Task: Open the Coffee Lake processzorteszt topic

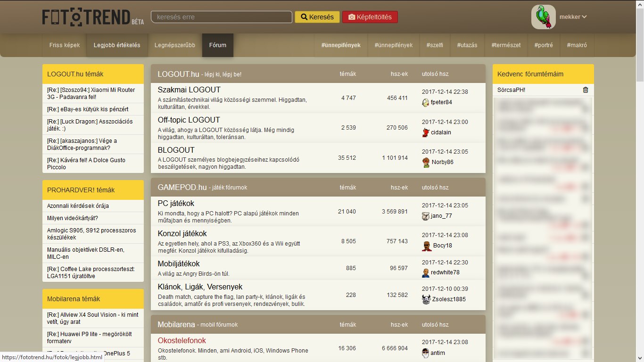Action: [x=93, y=272]
